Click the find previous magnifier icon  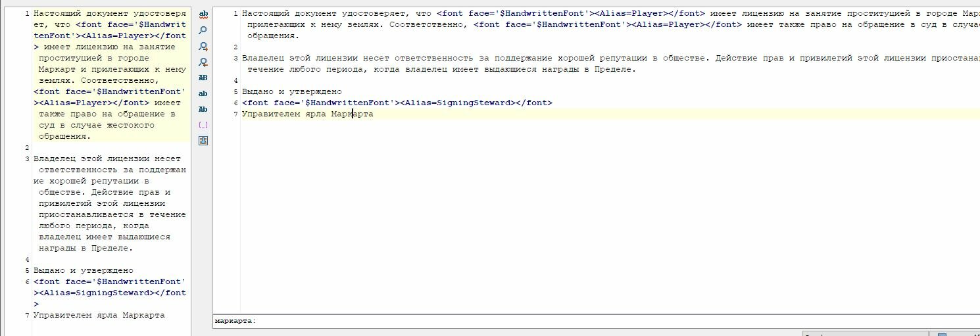tap(203, 62)
